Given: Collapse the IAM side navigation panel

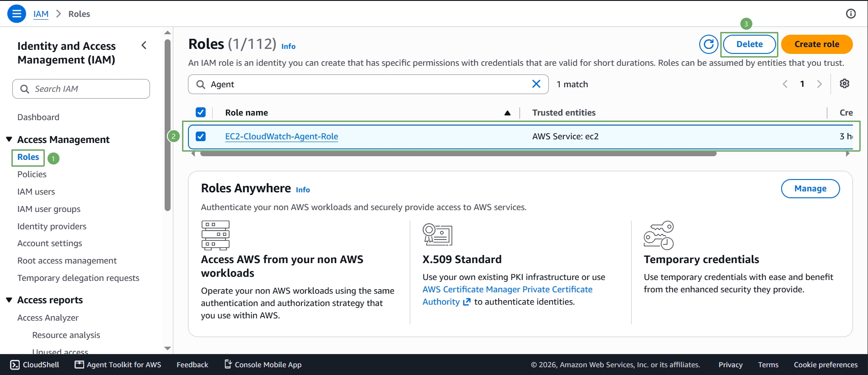Looking at the screenshot, I should click(144, 45).
